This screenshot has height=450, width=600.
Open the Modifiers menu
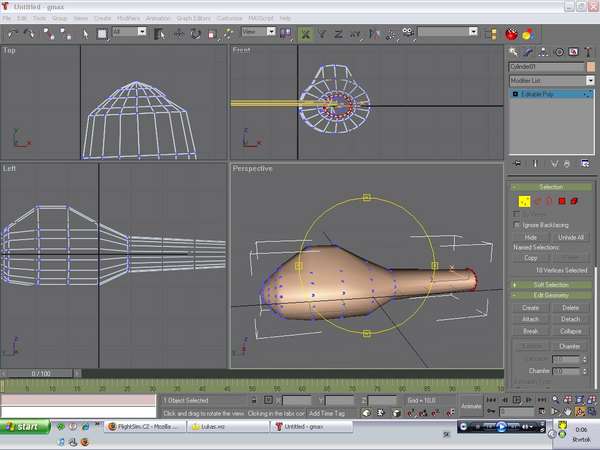pos(128,18)
